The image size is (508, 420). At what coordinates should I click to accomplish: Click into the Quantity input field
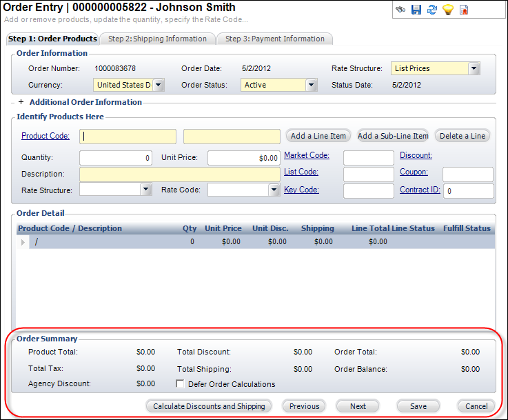pyautogui.click(x=115, y=158)
